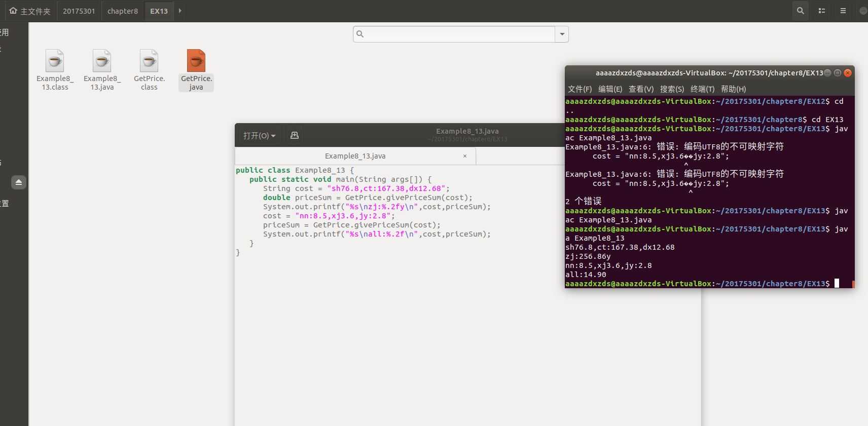
Task: Maximize the terminal window
Action: pyautogui.click(x=838, y=73)
